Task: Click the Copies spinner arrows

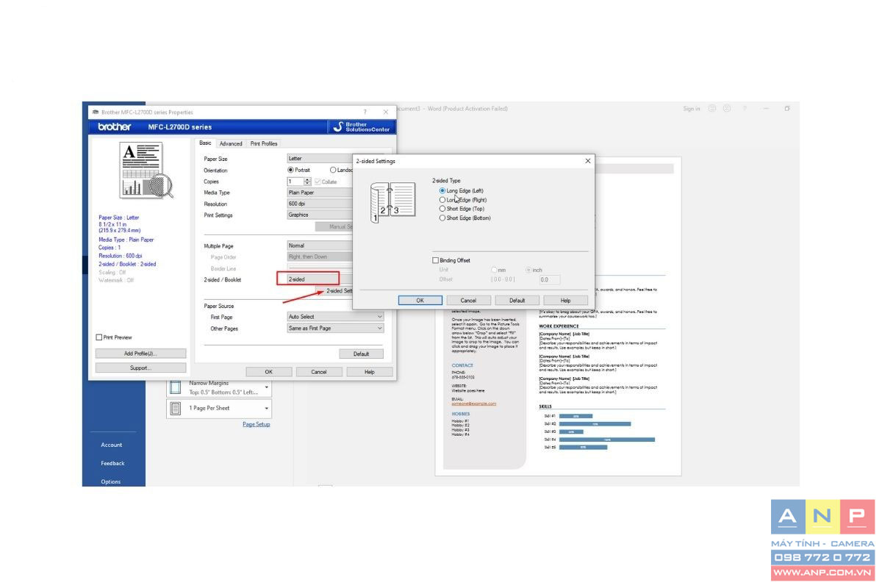Action: (x=308, y=182)
